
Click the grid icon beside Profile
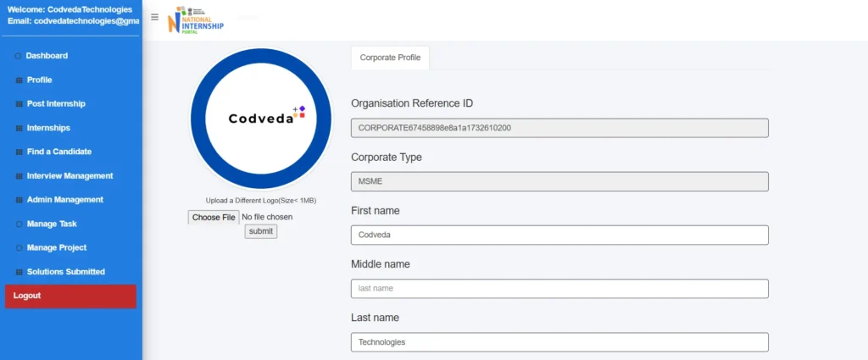(18, 80)
